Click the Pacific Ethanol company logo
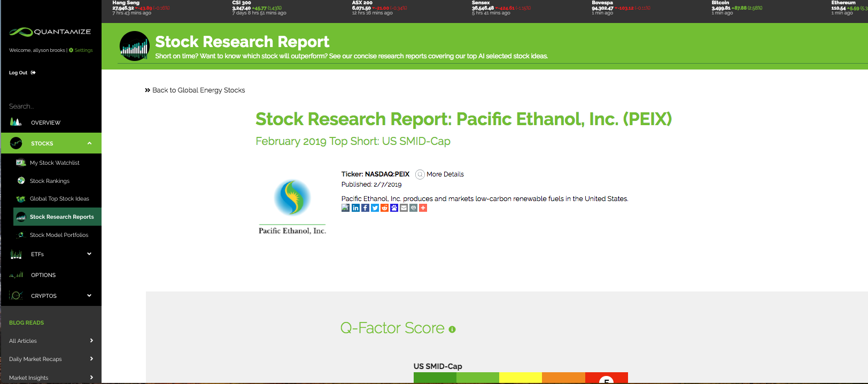The image size is (868, 384). [292, 207]
